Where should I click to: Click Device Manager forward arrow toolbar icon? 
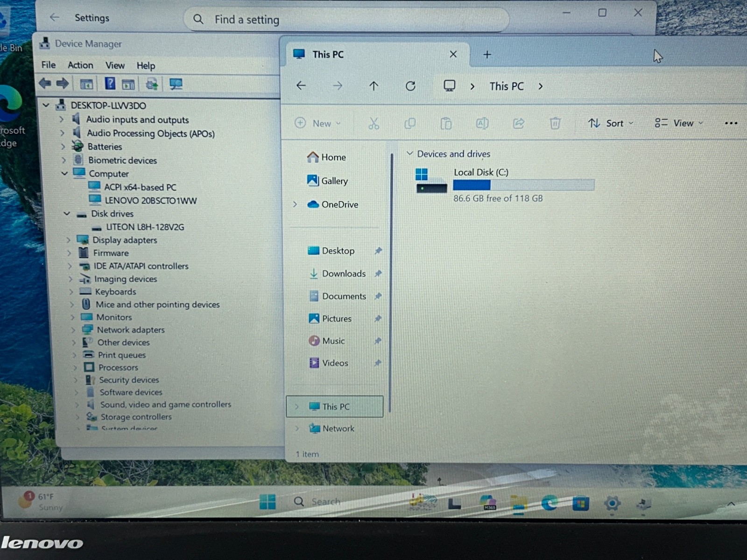pos(63,84)
